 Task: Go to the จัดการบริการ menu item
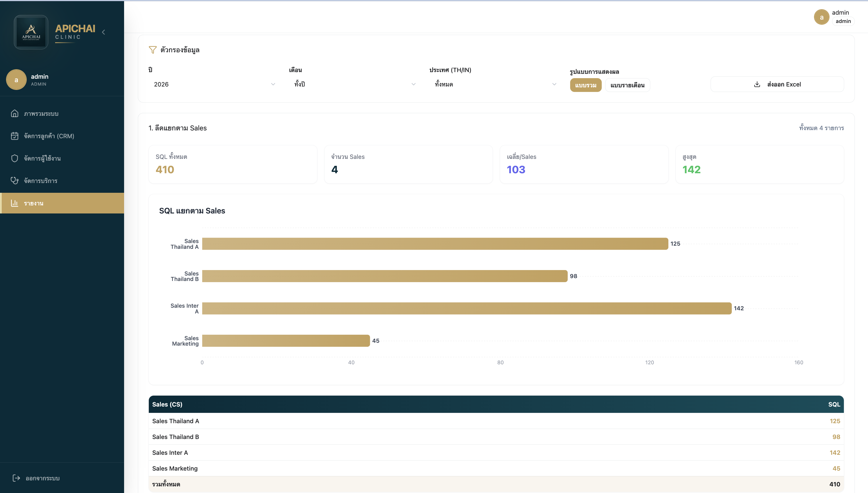40,180
